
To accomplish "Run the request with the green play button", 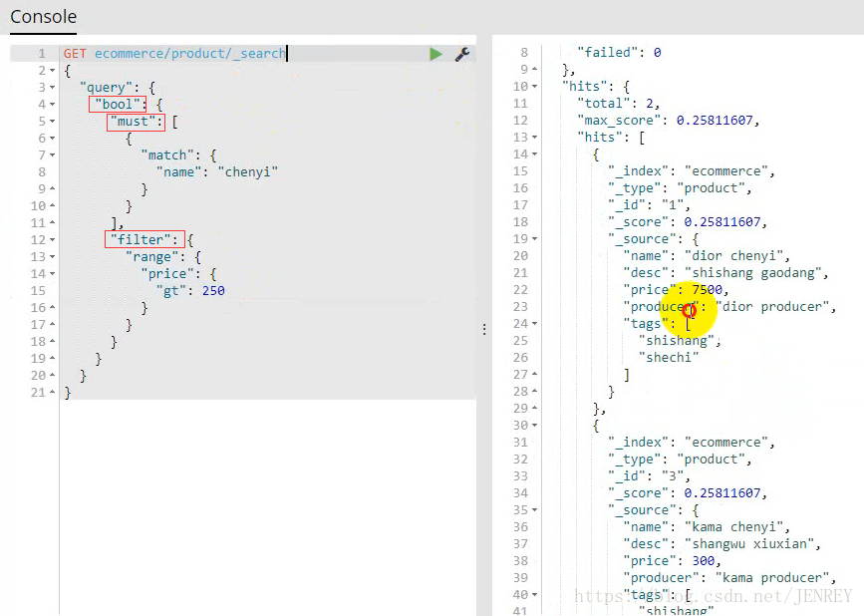I will 435,54.
